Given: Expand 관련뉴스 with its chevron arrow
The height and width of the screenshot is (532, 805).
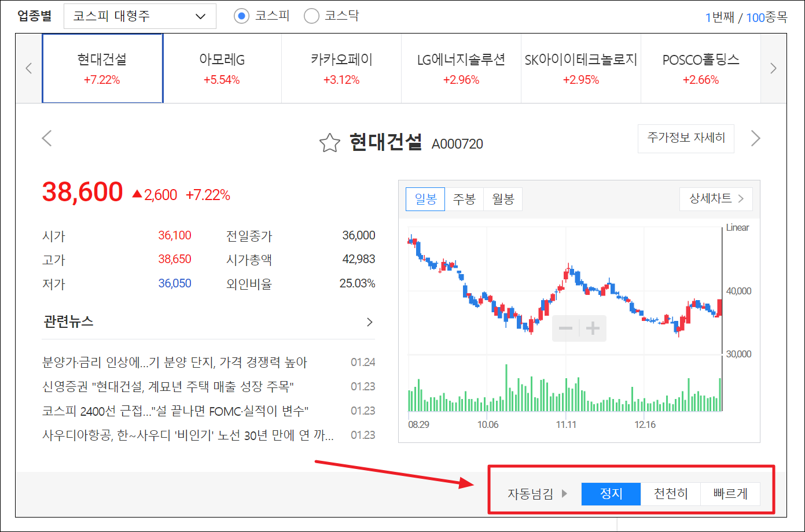Looking at the screenshot, I should (x=369, y=323).
